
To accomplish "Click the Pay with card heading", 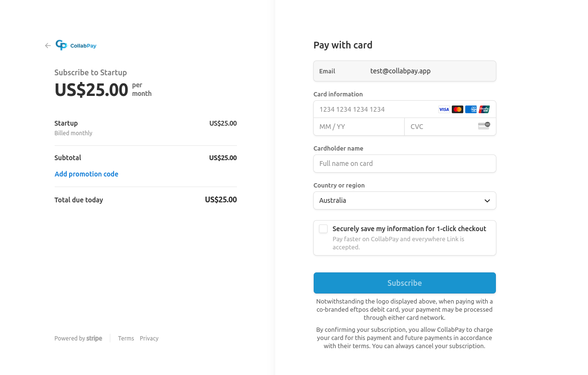I will click(x=342, y=45).
